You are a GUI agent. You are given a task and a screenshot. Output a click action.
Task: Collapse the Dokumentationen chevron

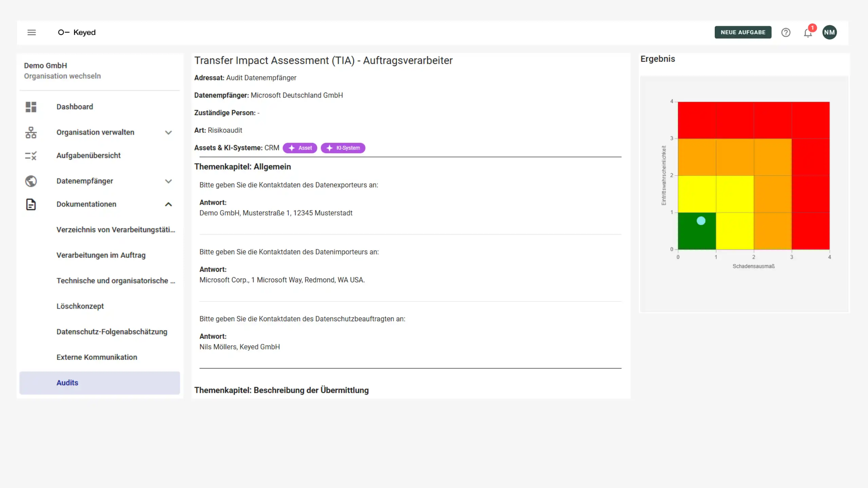pyautogui.click(x=169, y=204)
